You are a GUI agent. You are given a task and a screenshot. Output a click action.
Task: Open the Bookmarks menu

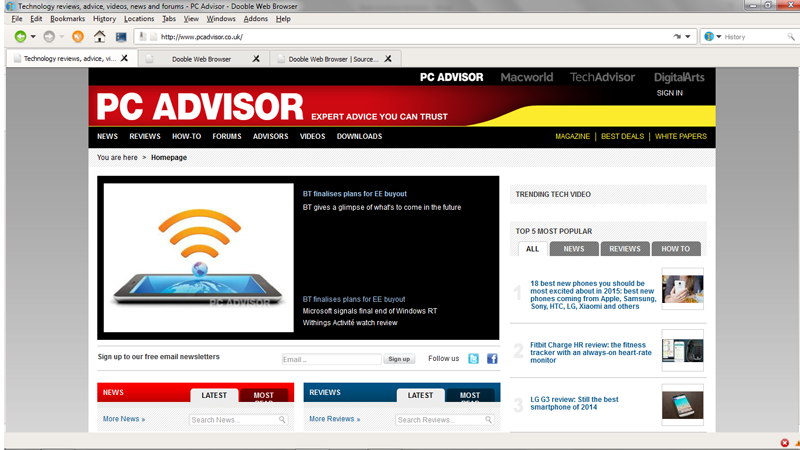coord(67,19)
